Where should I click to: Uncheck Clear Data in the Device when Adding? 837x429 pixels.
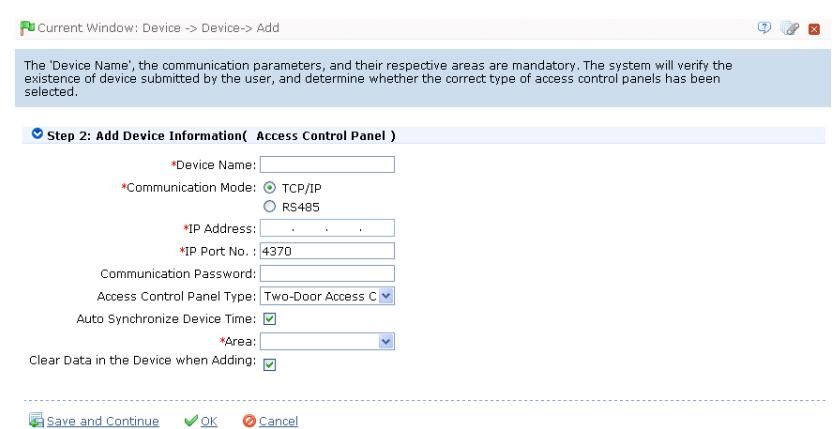pos(270,364)
